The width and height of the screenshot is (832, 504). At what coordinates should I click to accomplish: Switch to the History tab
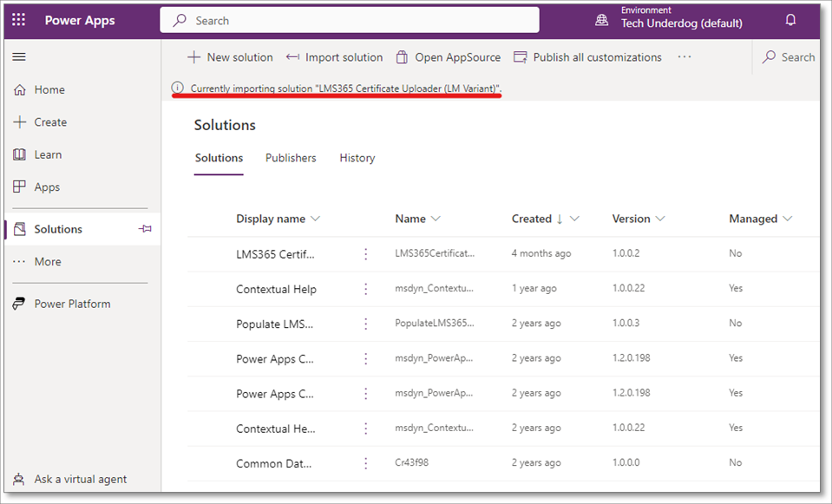pos(357,158)
